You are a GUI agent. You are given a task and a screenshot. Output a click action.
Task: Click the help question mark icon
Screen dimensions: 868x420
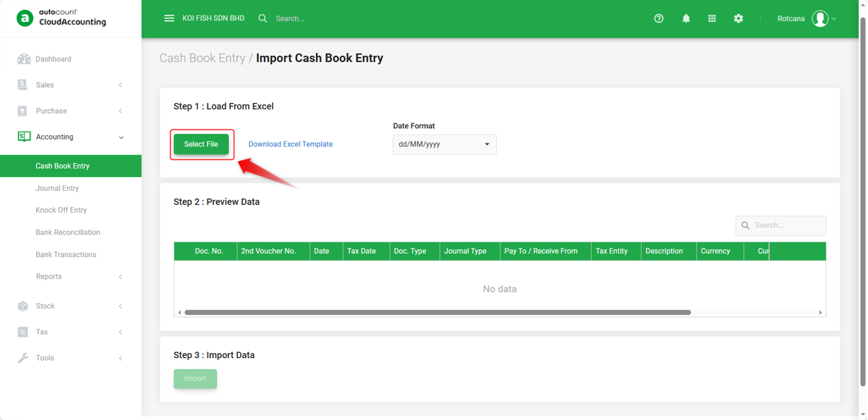point(658,19)
